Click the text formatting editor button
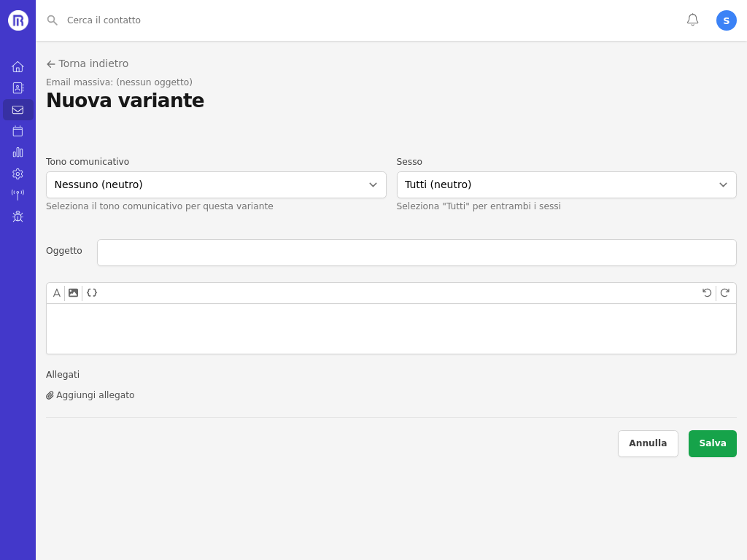Image resolution: width=747 pixels, height=560 pixels. [x=57, y=293]
